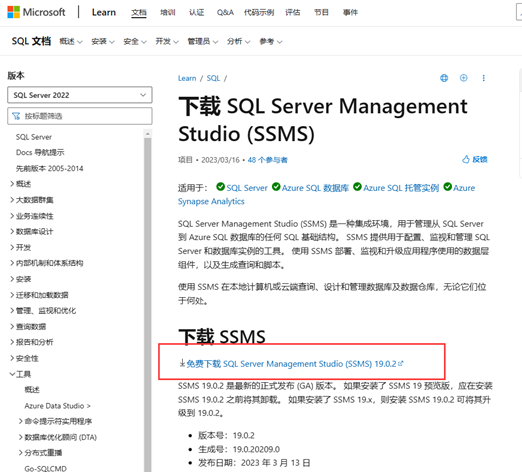Image resolution: width=522 pixels, height=472 pixels.
Task: Select the 培训 tab
Action: point(167,12)
